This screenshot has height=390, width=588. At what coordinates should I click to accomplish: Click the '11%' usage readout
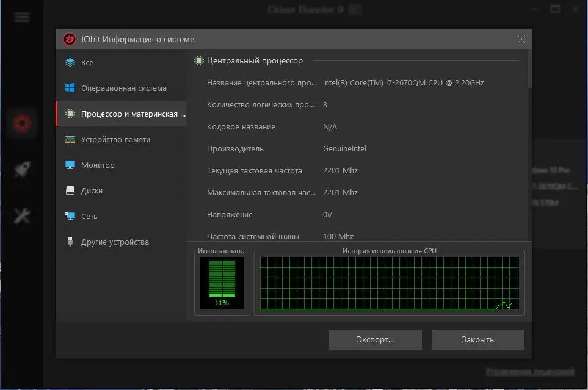[222, 303]
